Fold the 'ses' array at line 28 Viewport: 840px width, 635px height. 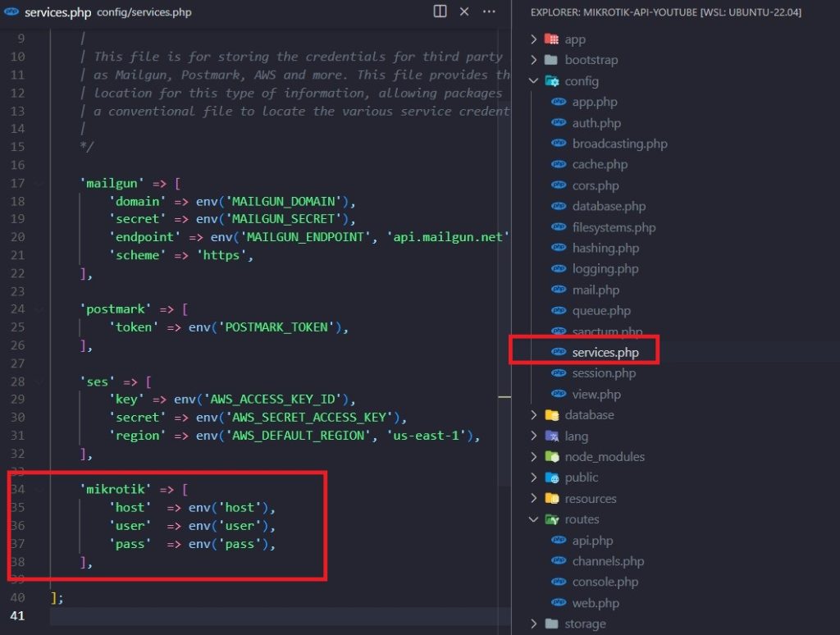(40, 382)
